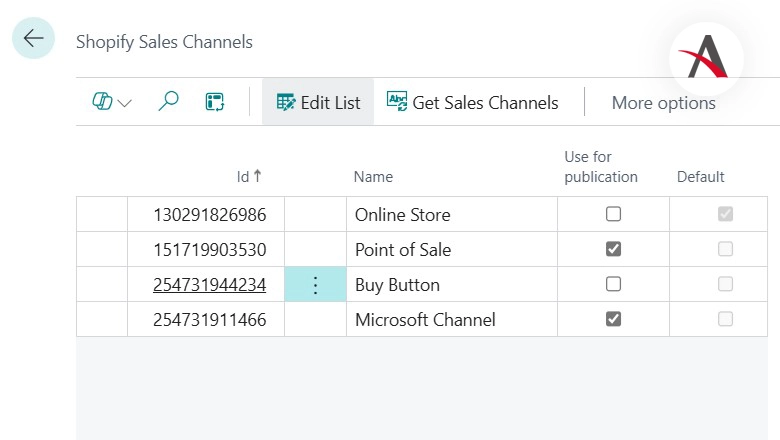Image resolution: width=780 pixels, height=440 pixels.
Task: Click the Edit List icon
Action: tap(286, 102)
